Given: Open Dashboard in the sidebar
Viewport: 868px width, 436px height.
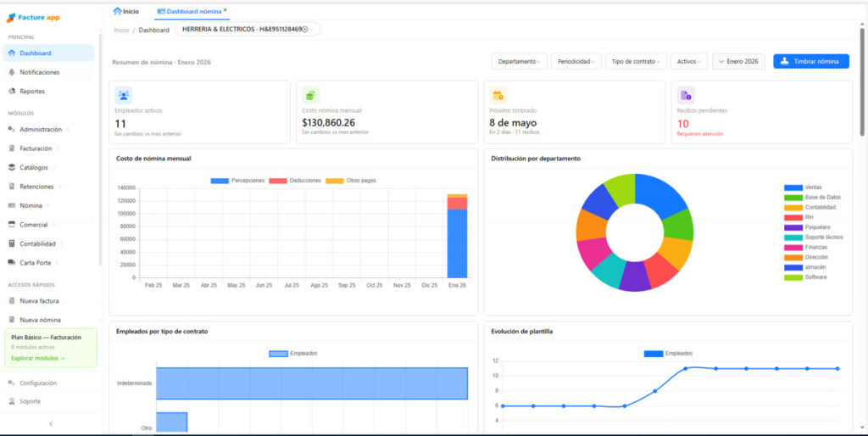Looking at the screenshot, I should click(x=48, y=53).
